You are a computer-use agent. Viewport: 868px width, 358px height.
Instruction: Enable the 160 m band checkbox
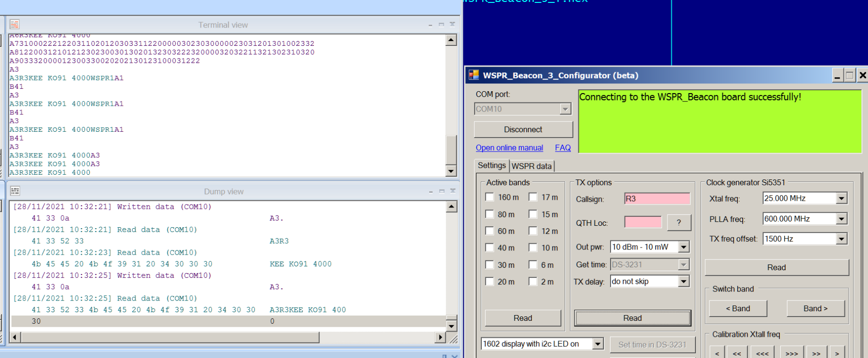pyautogui.click(x=490, y=197)
